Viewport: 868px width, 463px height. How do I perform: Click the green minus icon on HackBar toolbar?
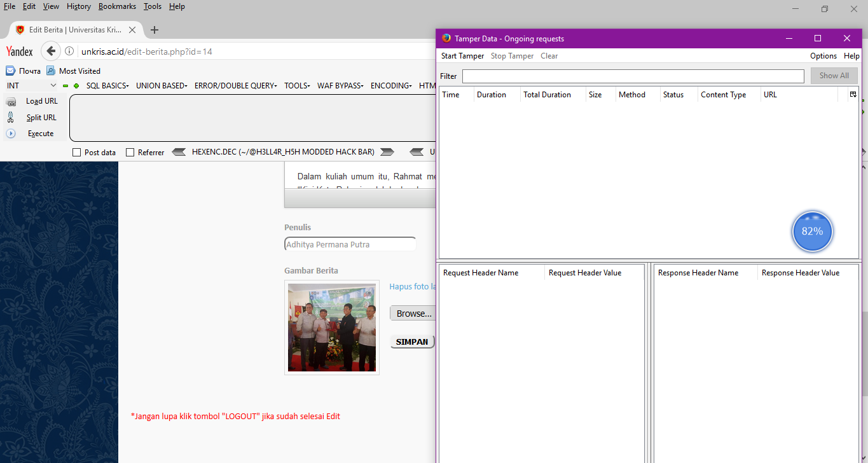tap(65, 86)
